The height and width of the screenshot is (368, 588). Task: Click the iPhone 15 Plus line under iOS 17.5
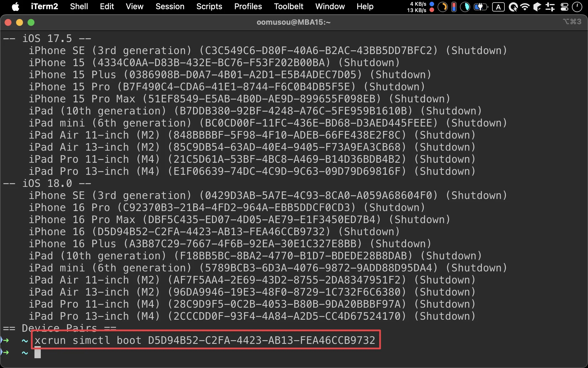(230, 75)
